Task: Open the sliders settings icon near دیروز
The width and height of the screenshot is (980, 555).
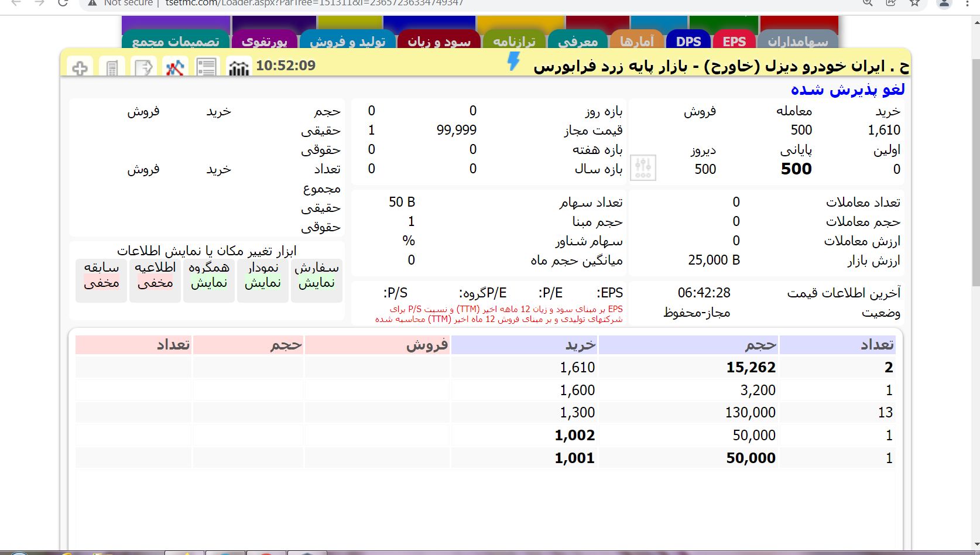Action: (643, 168)
